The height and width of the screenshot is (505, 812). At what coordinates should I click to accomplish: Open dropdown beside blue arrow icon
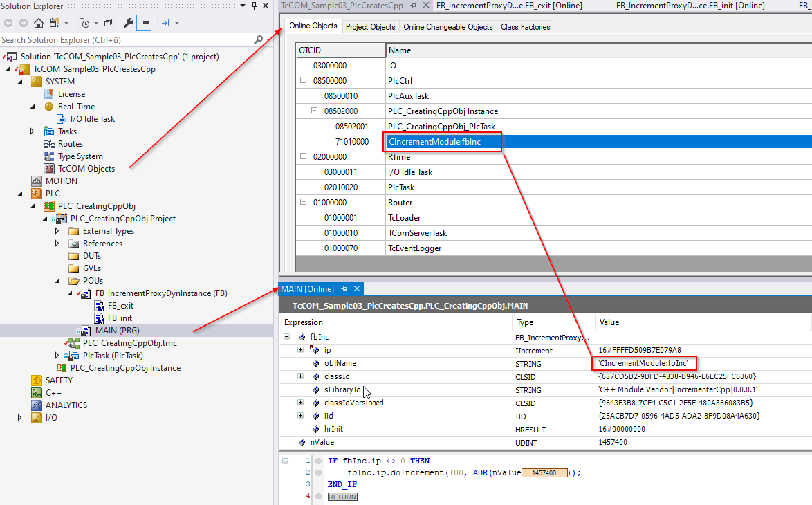pos(177,23)
